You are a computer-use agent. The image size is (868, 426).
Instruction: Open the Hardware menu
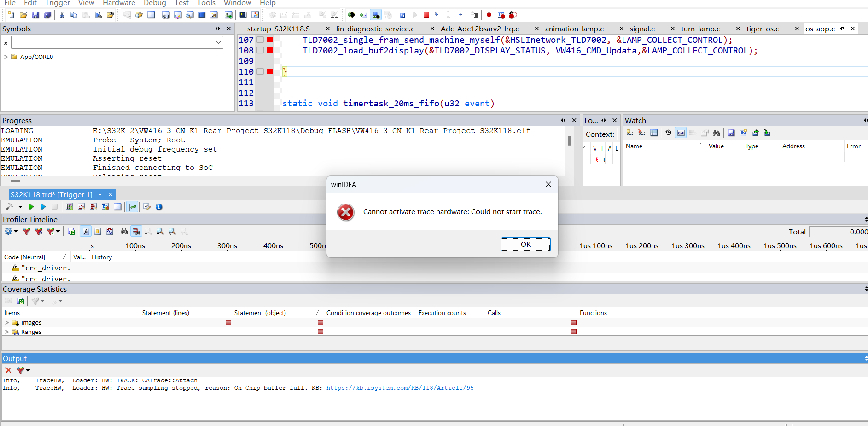click(119, 3)
